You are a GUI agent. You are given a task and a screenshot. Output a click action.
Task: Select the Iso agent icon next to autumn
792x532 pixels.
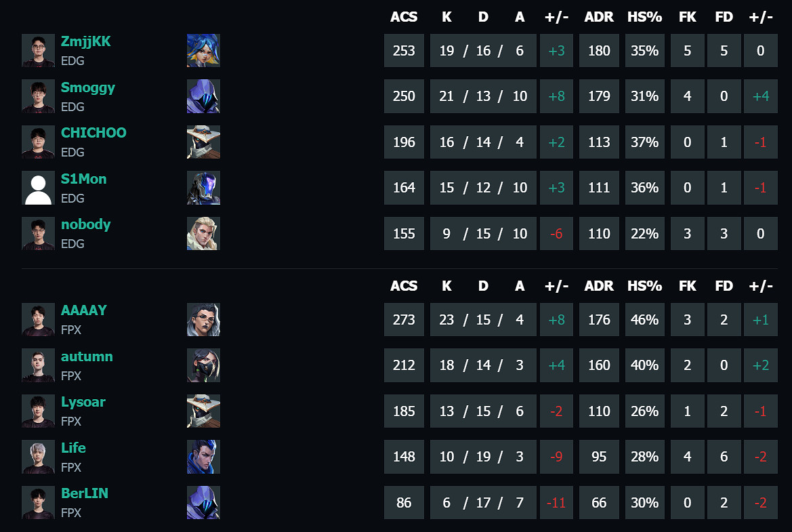click(203, 365)
